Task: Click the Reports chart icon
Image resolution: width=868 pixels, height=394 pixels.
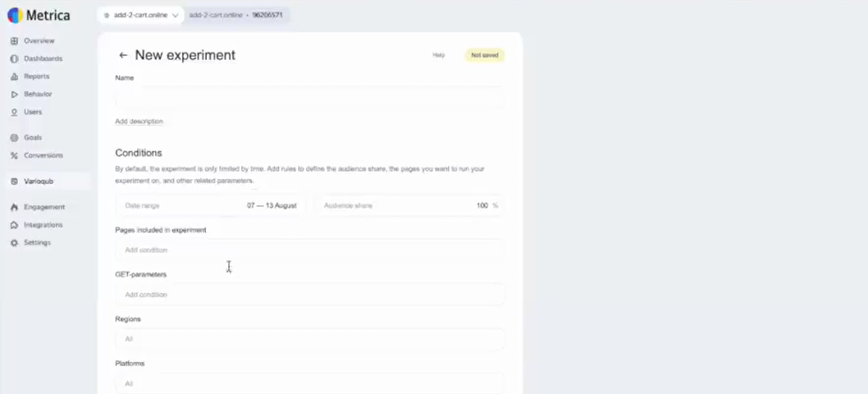Action: point(15,76)
